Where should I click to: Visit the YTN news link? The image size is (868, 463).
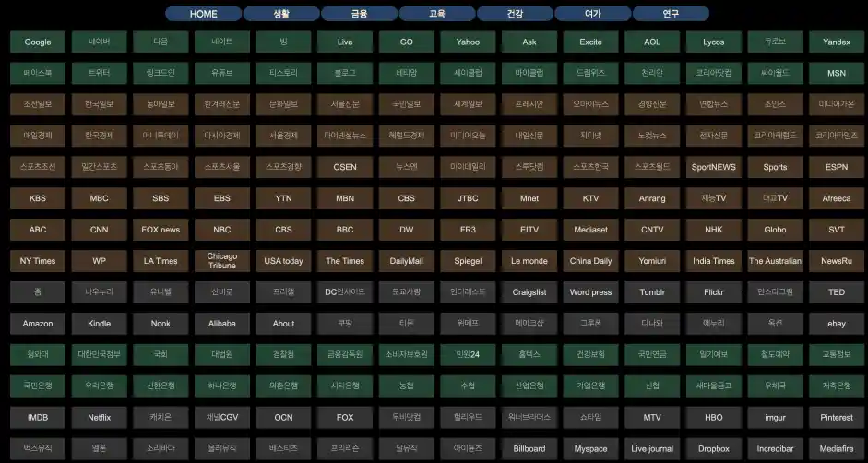[x=283, y=198]
